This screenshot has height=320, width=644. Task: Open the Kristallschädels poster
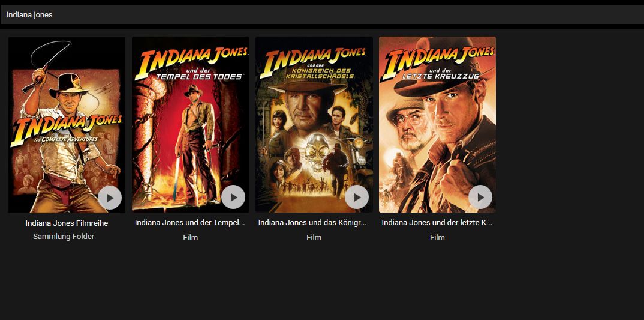click(x=314, y=125)
